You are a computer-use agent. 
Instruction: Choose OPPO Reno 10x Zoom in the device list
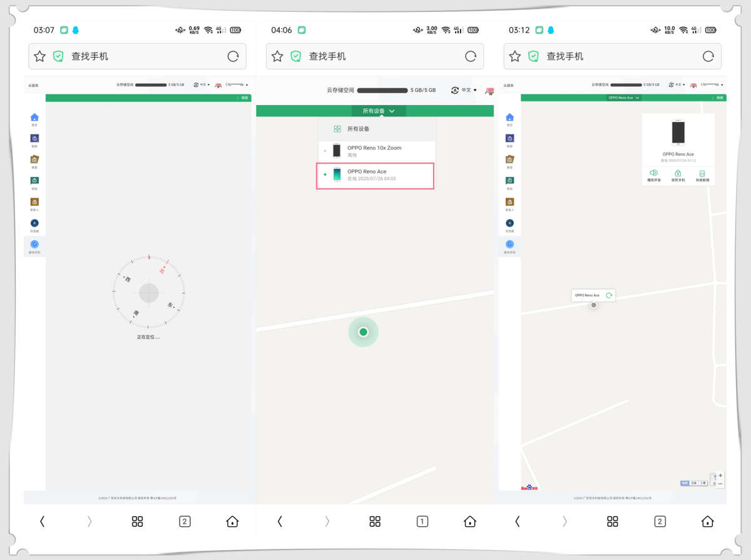coord(376,151)
